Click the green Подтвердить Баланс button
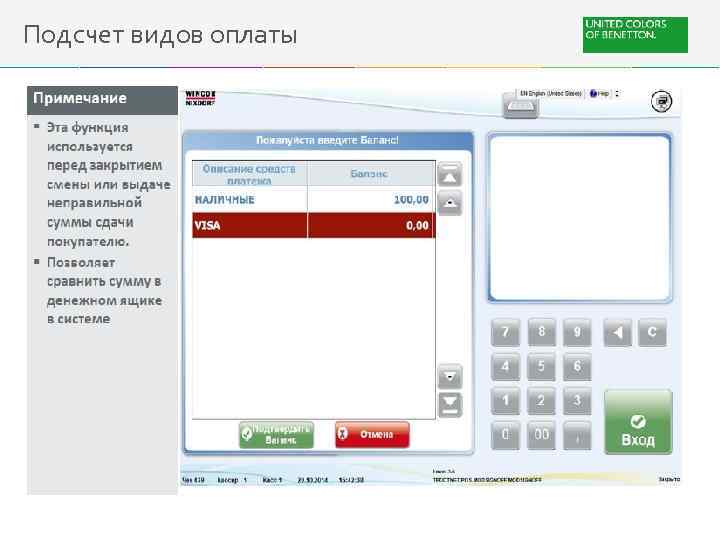 (276, 434)
